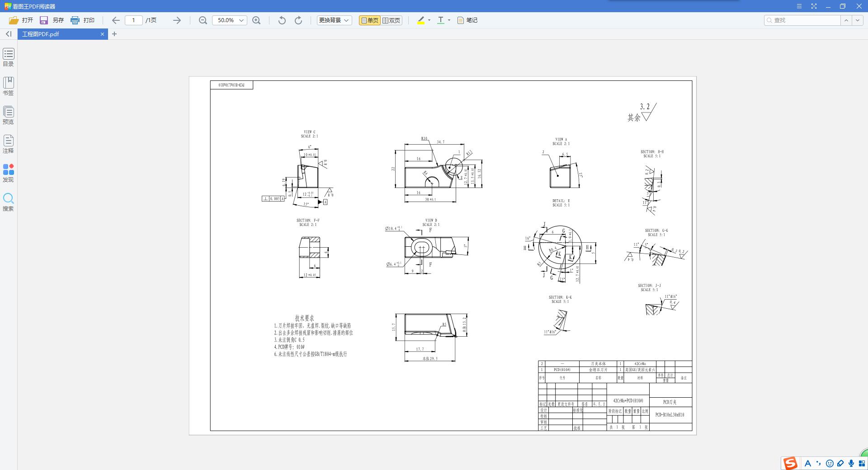The width and height of the screenshot is (868, 470).
Task: Open Sogou toolbox grid
Action: [862, 463]
